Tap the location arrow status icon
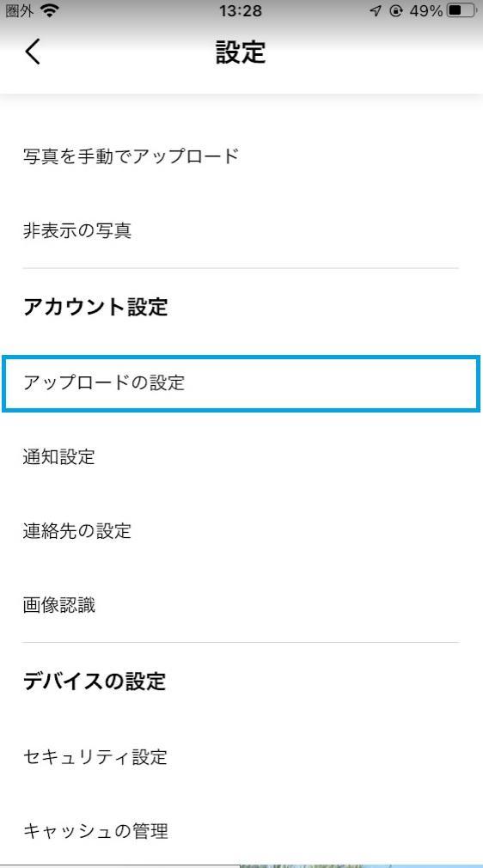 [376, 10]
